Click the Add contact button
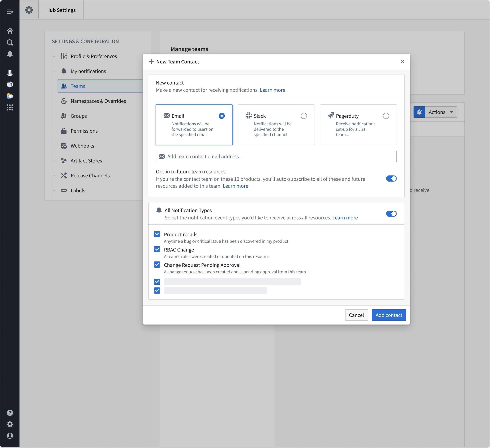Screen dimensions: 490x448 (389, 315)
